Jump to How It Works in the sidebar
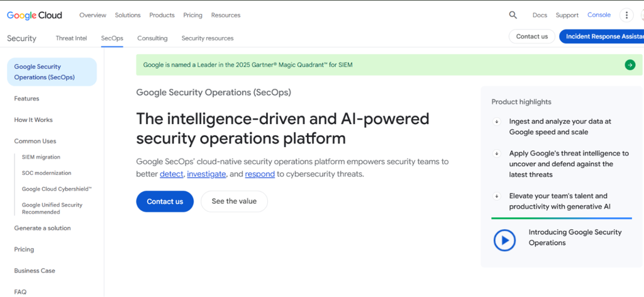644x297 pixels. [33, 120]
